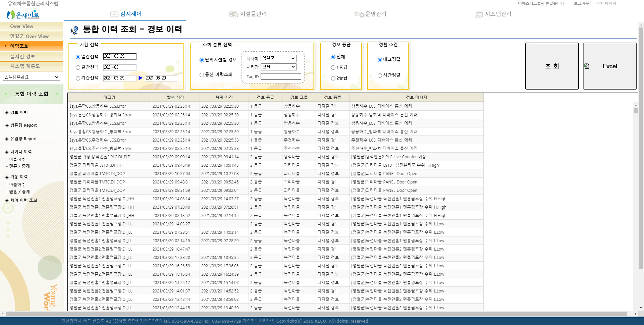Select the 일간선택 radio button
The height and width of the screenshot is (325, 644).
pos(78,57)
